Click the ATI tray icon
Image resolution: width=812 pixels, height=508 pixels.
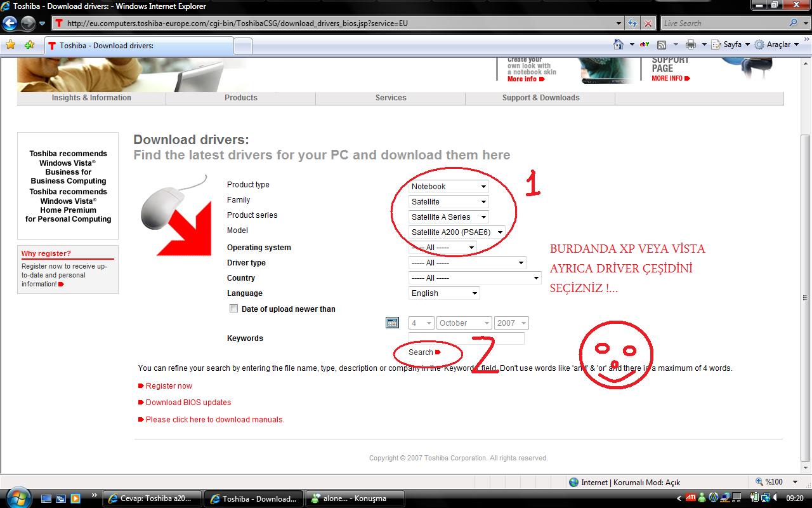click(x=691, y=498)
